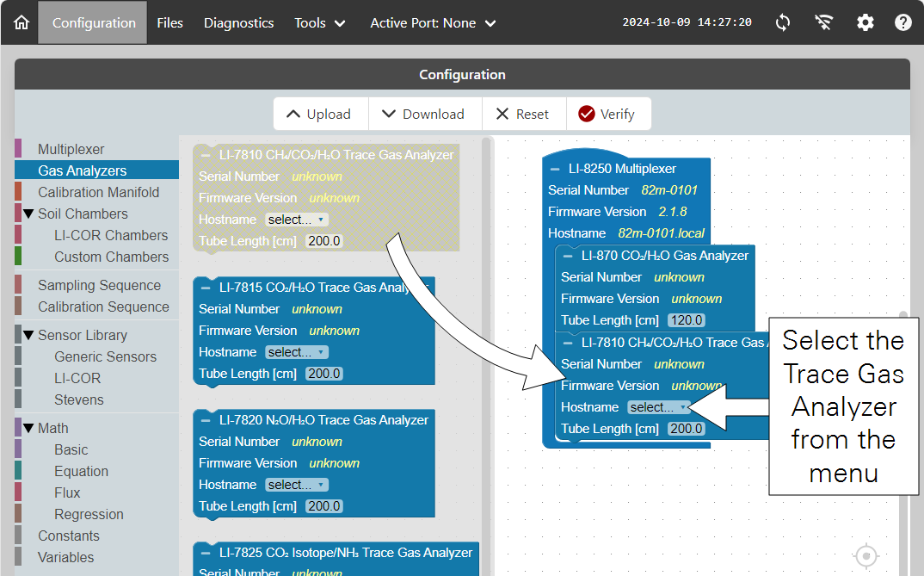This screenshot has height=576, width=924.
Task: Edit Tube Length on highlighted LI-7810 flyout block
Action: (324, 241)
